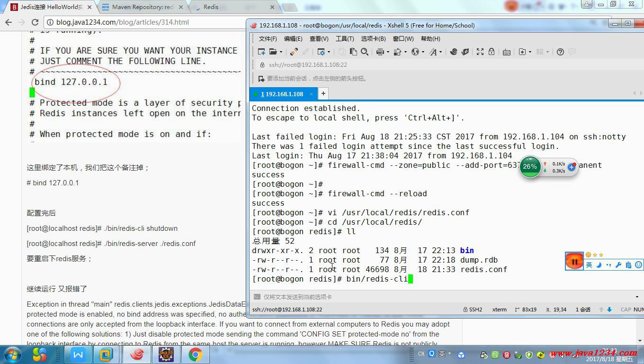Click the paste icon in Xshell toolbar
Viewport: 644px width, 364px height.
(x=353, y=52)
